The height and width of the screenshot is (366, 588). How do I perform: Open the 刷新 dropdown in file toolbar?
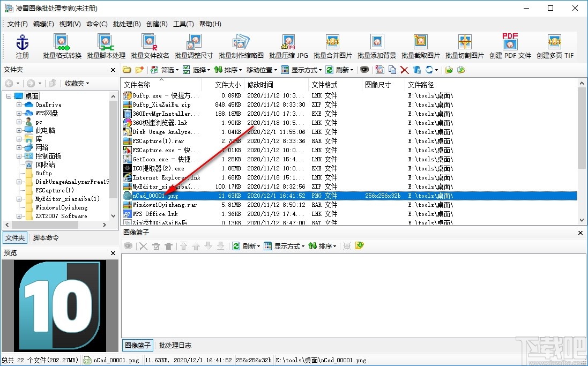pyautogui.click(x=339, y=70)
